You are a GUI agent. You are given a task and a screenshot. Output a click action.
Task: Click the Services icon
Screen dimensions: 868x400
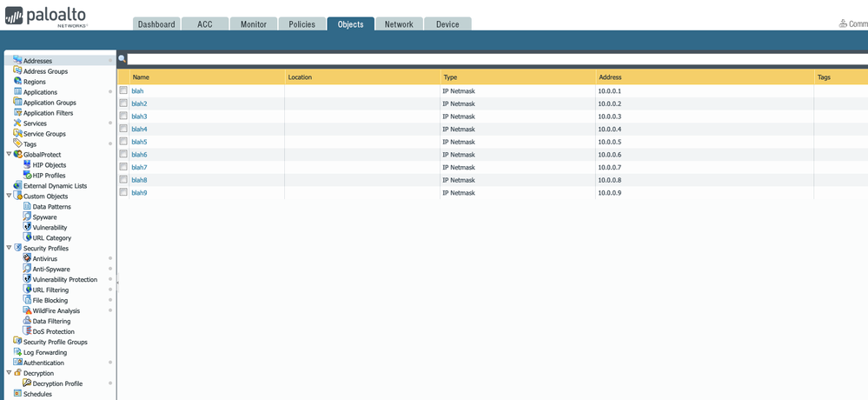coord(17,123)
